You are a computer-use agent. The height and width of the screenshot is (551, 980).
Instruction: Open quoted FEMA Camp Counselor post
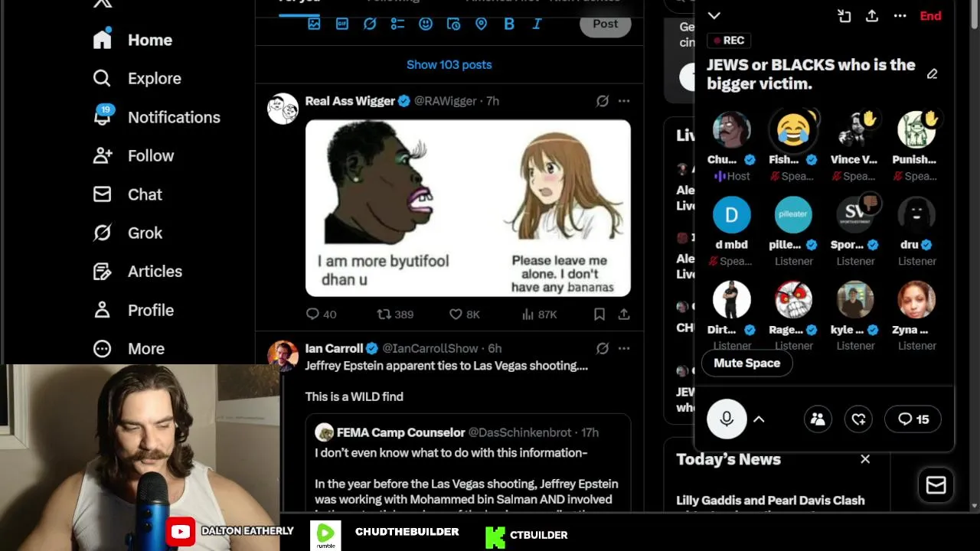[468, 463]
